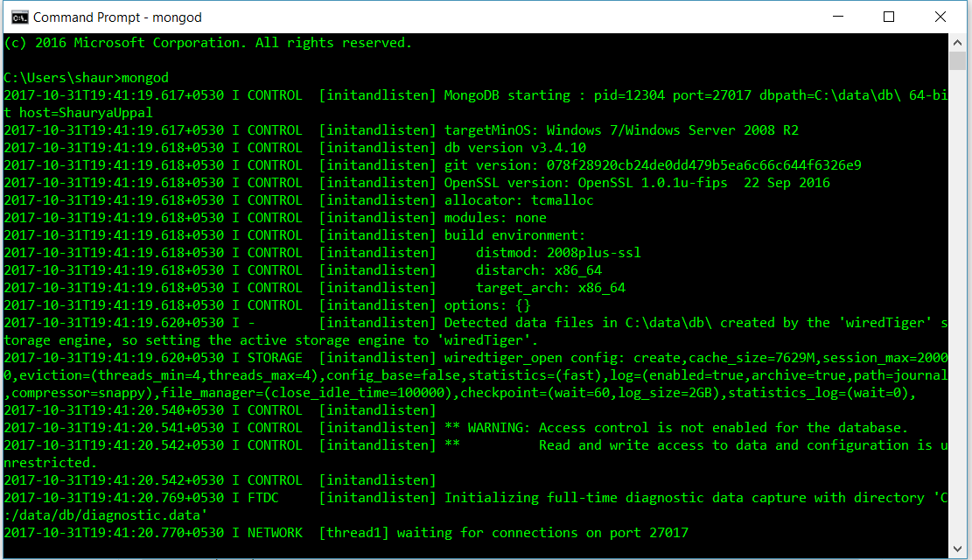Close the Command Prompt window
This screenshot has width=972, height=560.
[x=941, y=17]
